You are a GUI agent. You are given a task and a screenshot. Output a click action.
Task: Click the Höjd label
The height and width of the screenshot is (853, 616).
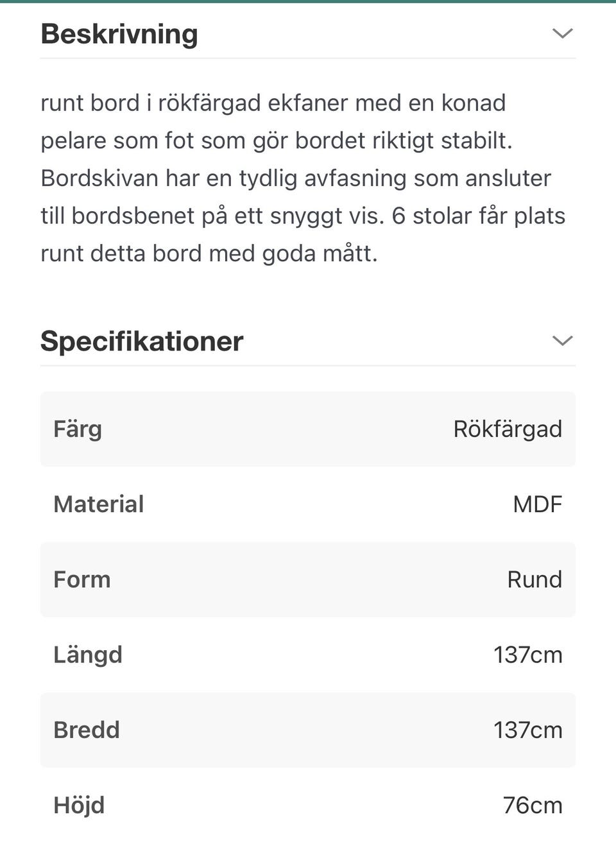pyautogui.click(x=79, y=806)
